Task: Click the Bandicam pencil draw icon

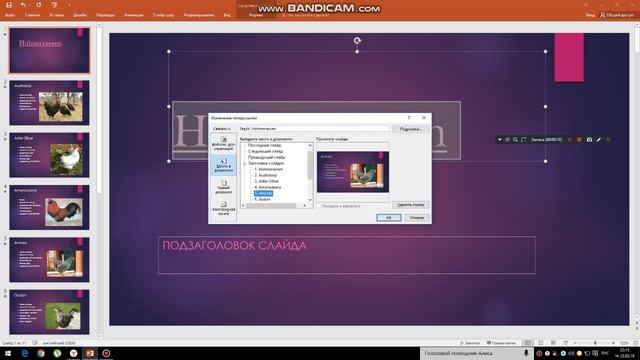Action: pos(599,140)
